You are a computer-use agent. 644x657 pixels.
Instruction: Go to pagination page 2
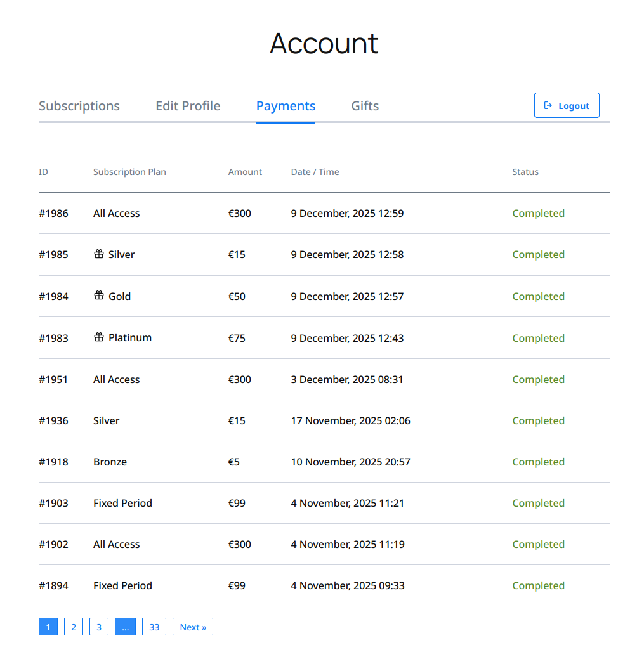point(74,627)
